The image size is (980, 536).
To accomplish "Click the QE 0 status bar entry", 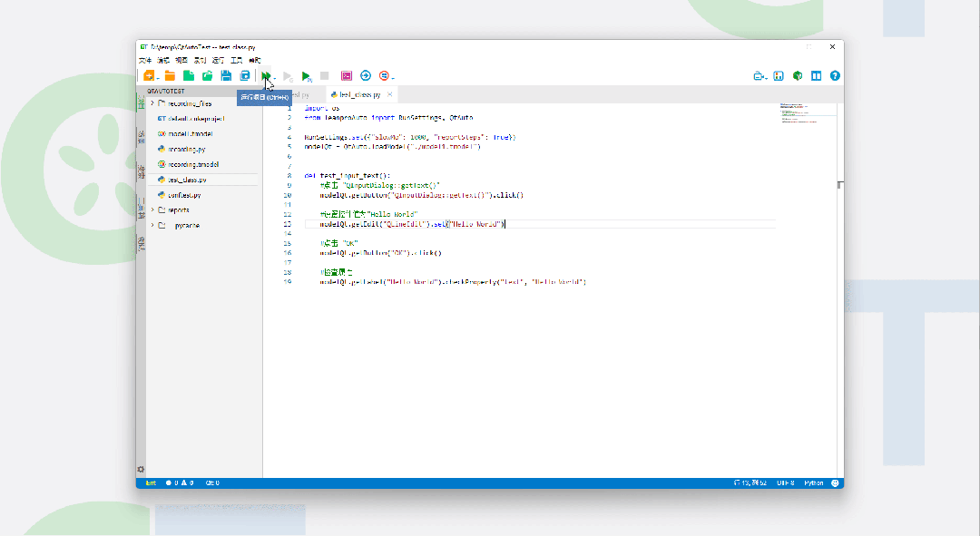I will 212,482.
